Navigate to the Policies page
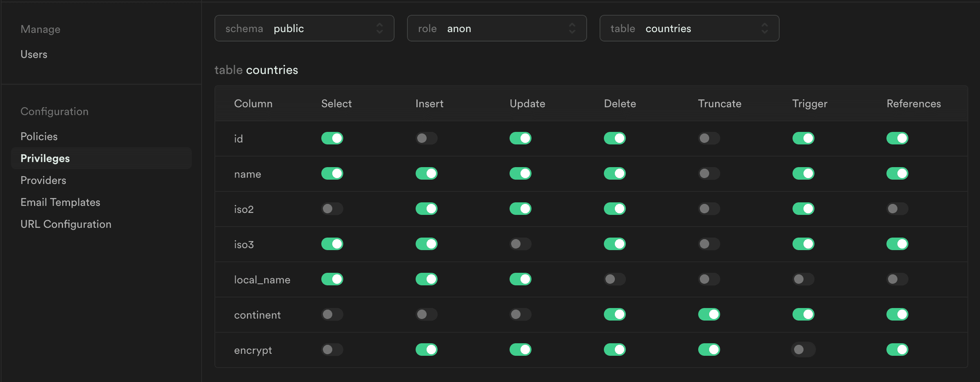This screenshot has width=980, height=382. 39,136
